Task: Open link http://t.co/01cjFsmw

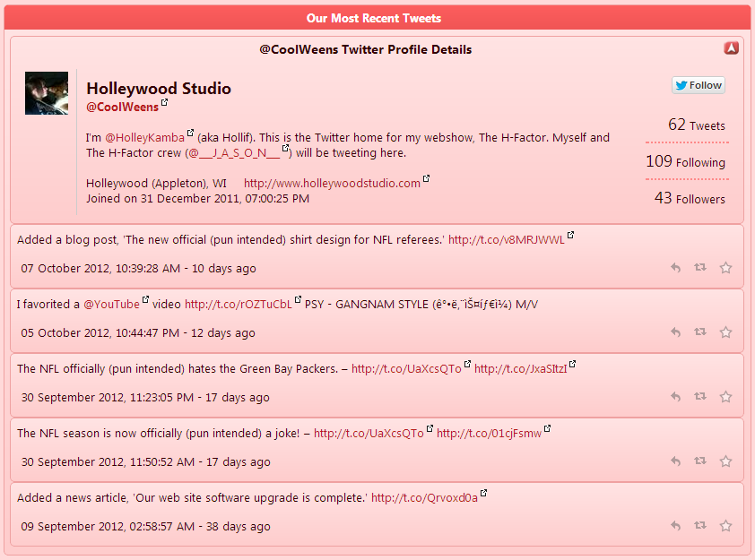Action: tap(490, 434)
